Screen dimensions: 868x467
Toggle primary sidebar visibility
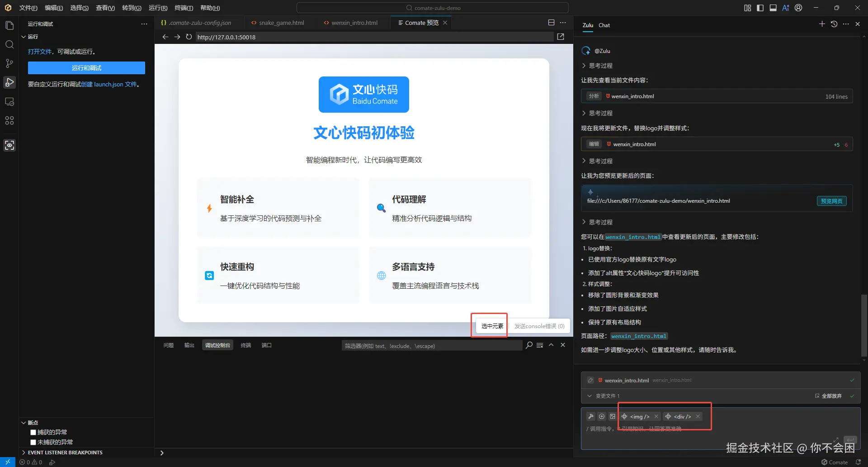760,8
